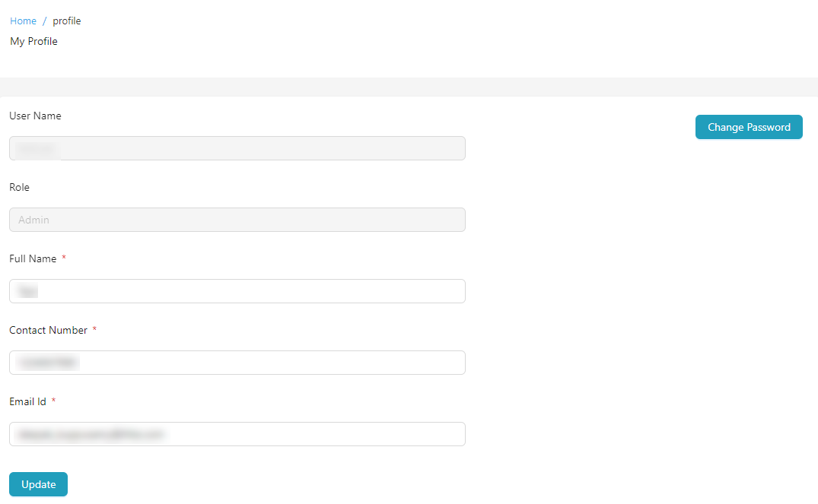Image resolution: width=818 pixels, height=504 pixels.
Task: Click the Email Id label
Action: [27, 401]
